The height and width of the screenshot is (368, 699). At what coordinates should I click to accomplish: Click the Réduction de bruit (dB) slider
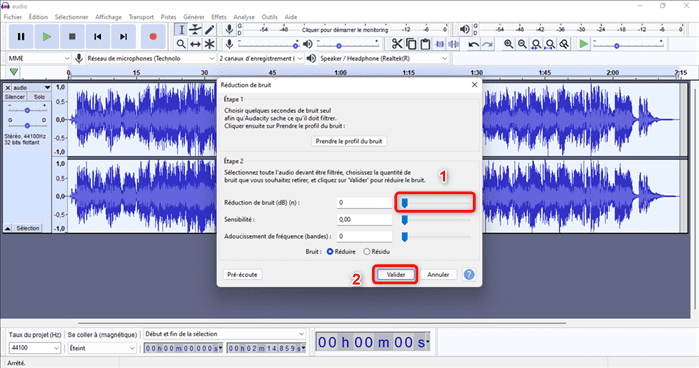click(x=435, y=203)
